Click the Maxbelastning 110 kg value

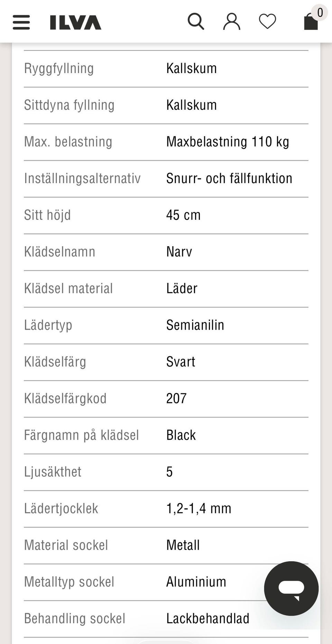tap(227, 141)
